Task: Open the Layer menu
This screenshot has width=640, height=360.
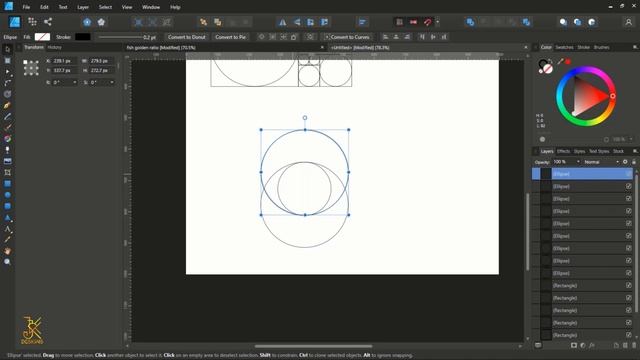Action: click(83, 7)
